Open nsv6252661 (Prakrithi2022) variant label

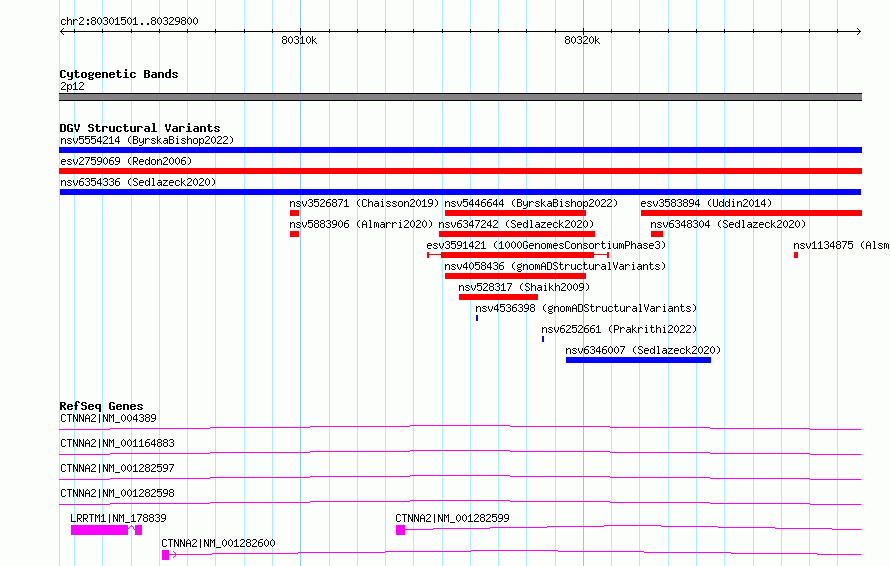(619, 329)
